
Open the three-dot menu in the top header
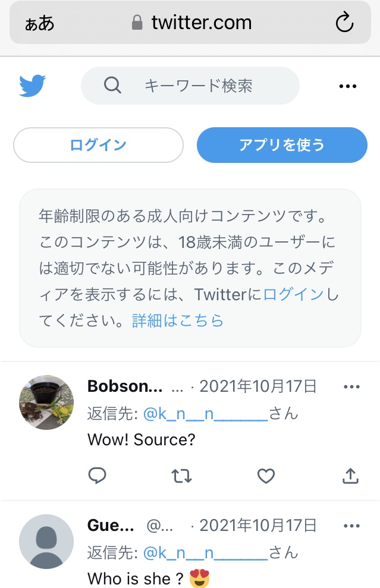click(347, 85)
